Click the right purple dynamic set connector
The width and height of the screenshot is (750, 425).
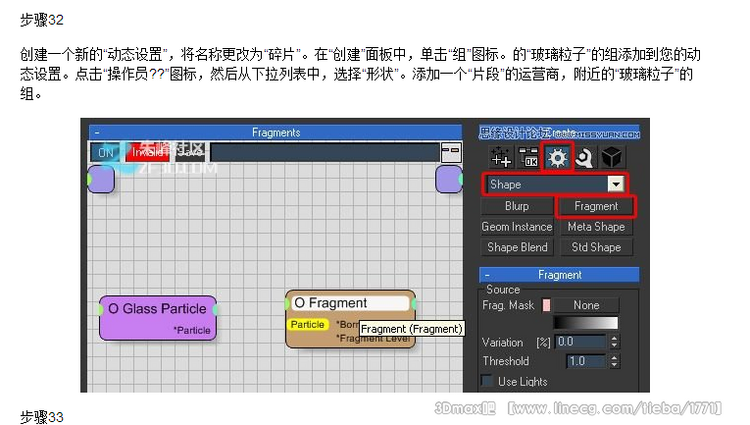pyautogui.click(x=449, y=179)
